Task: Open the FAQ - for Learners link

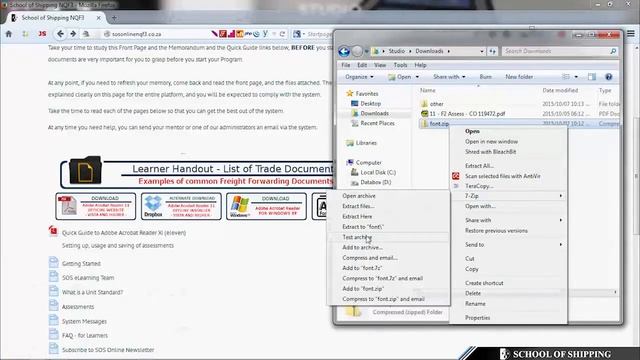Action: coord(84,336)
